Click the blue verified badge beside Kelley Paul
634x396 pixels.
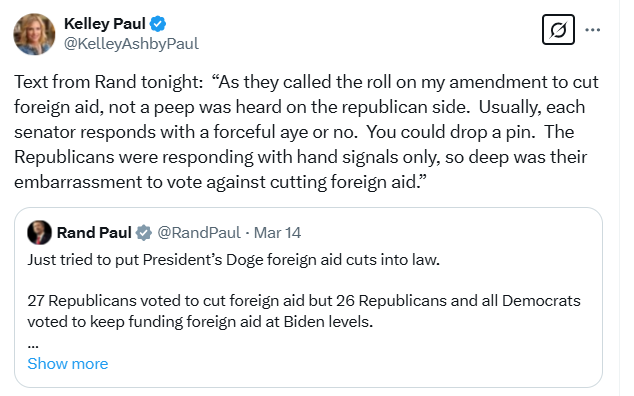pyautogui.click(x=158, y=24)
